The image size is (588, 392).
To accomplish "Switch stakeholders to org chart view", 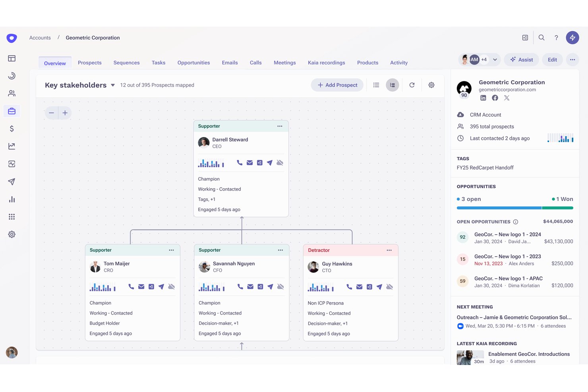I will [x=393, y=85].
